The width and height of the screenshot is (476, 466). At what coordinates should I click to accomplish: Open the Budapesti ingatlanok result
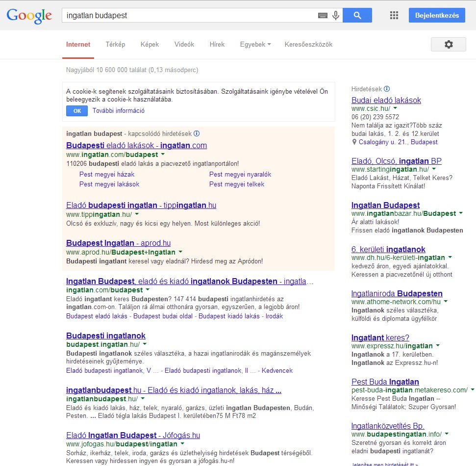pyautogui.click(x=106, y=336)
